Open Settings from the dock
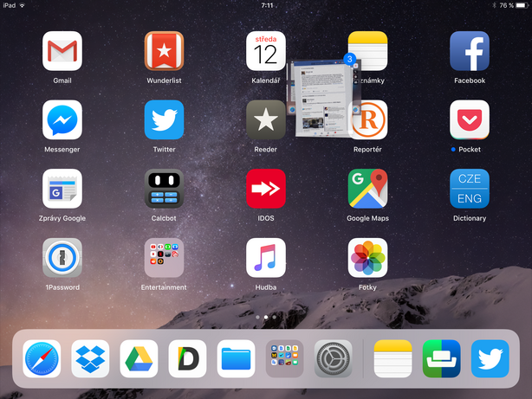532x399 pixels. pos(333,358)
